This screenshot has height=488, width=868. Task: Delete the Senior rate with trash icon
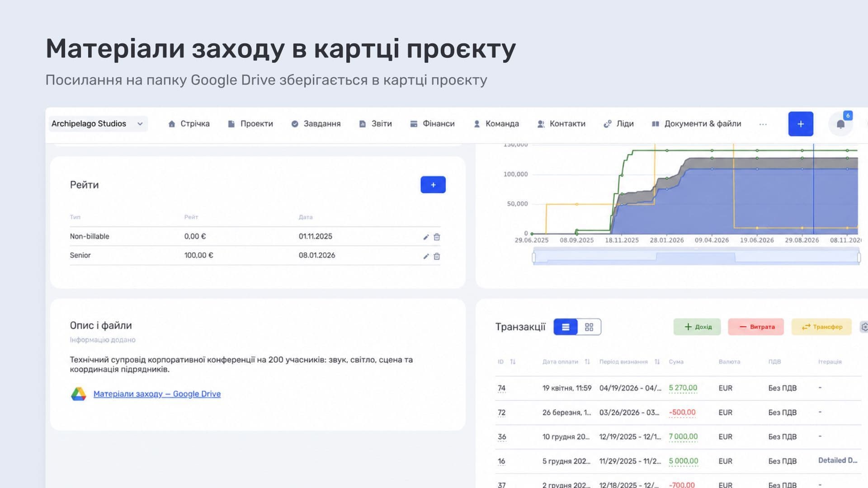click(437, 256)
